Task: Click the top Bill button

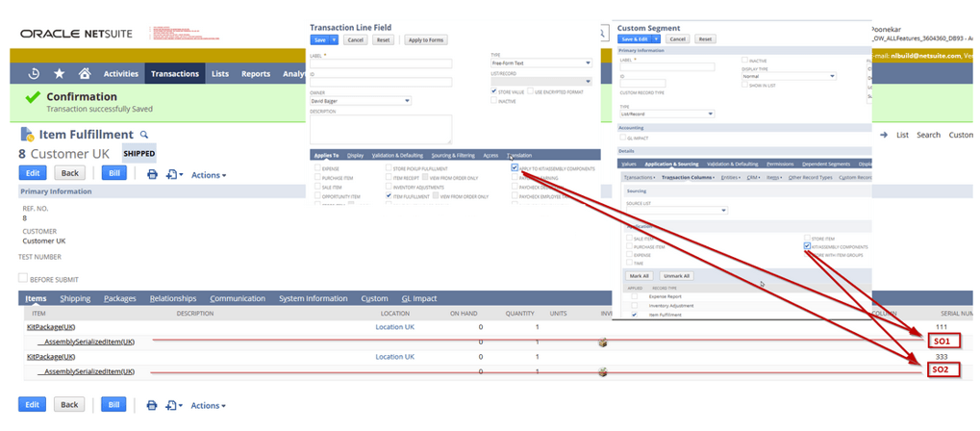Action: pos(113,173)
